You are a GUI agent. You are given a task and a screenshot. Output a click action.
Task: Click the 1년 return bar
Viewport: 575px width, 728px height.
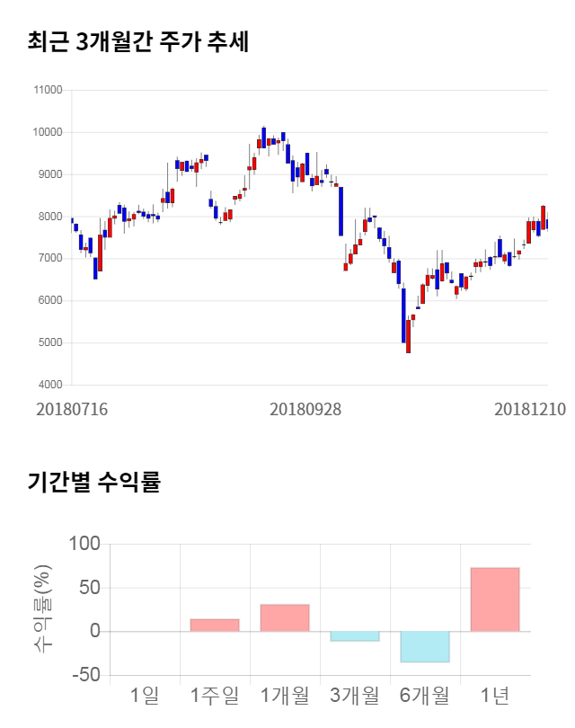tap(495, 599)
